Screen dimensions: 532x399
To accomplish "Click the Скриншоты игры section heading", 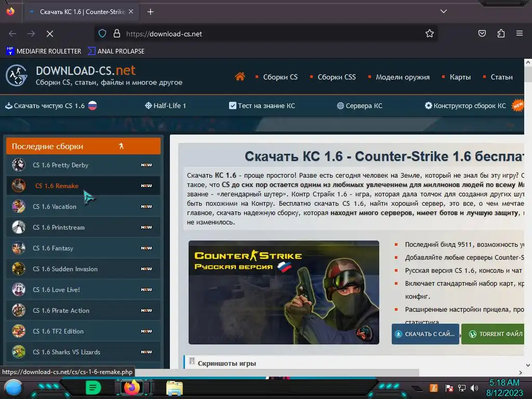I will [x=227, y=363].
